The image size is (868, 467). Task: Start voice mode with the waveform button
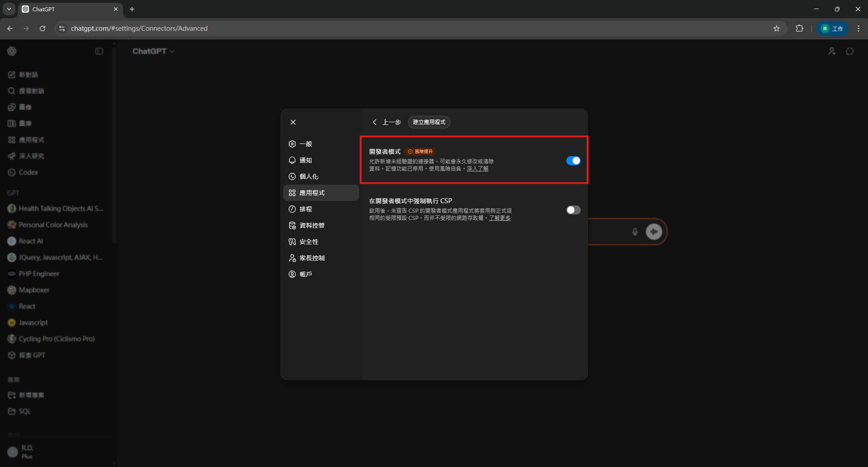click(654, 232)
